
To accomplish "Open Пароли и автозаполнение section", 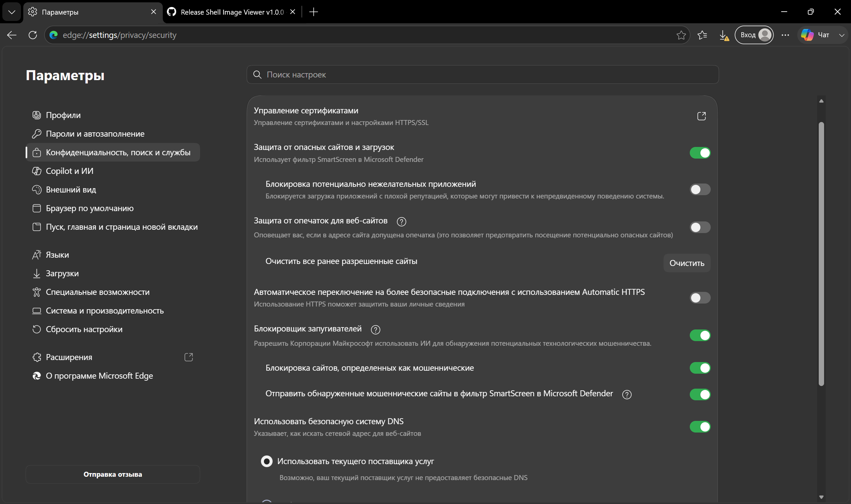I will pyautogui.click(x=113, y=134).
